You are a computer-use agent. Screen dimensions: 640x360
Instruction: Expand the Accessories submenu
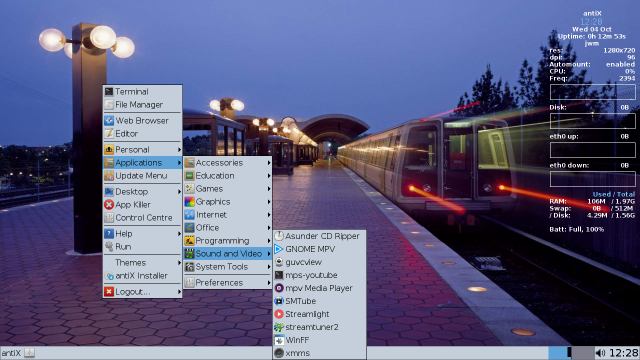(x=227, y=163)
